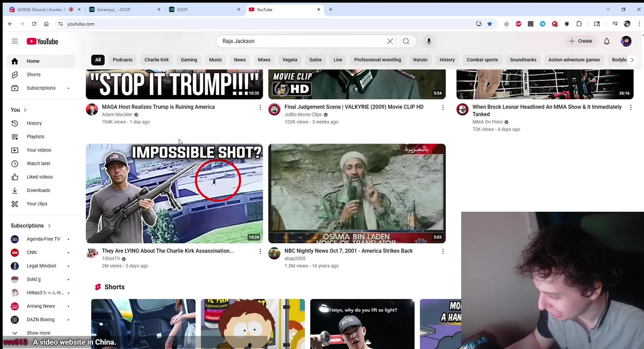
Task: Play the STOP IT TRUMP video thumbnail
Action: tap(174, 84)
